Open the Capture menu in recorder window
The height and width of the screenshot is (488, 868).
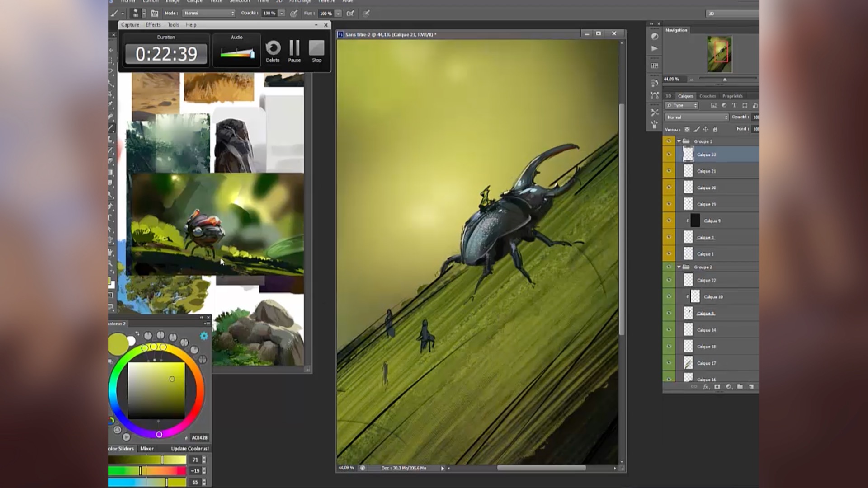pos(130,25)
